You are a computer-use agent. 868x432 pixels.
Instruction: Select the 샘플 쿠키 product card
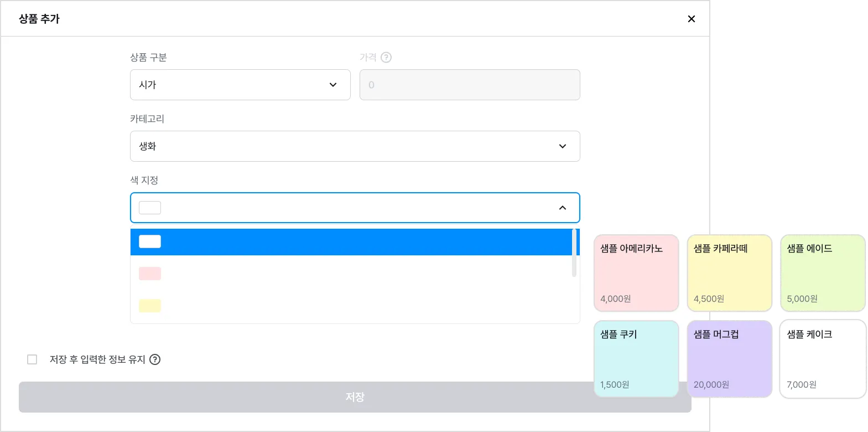point(636,359)
